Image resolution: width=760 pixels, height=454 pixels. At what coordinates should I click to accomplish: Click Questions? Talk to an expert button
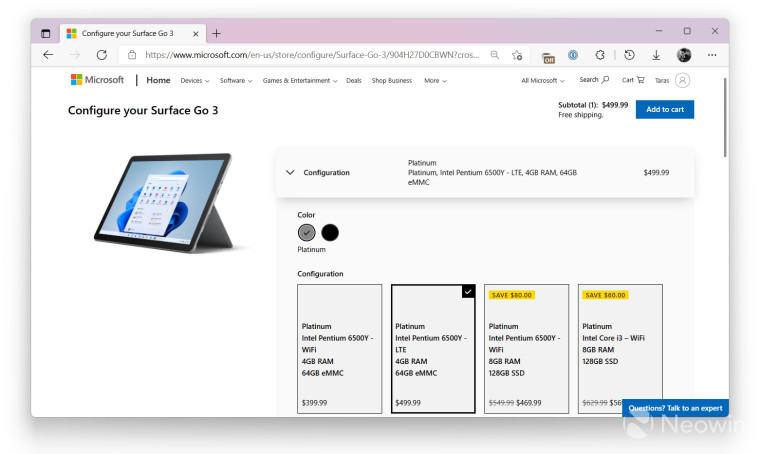pos(675,408)
